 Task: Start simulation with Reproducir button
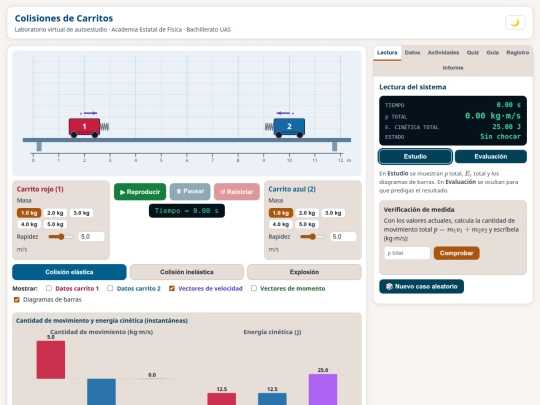tap(140, 192)
